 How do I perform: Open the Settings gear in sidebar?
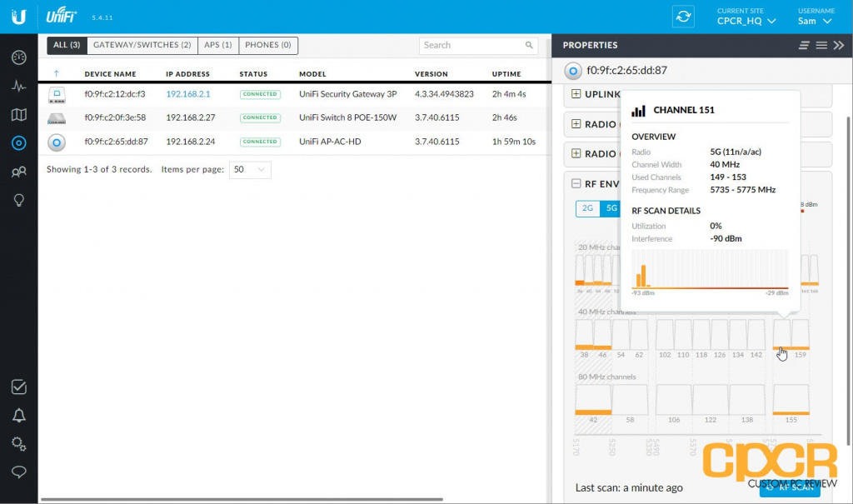point(18,443)
